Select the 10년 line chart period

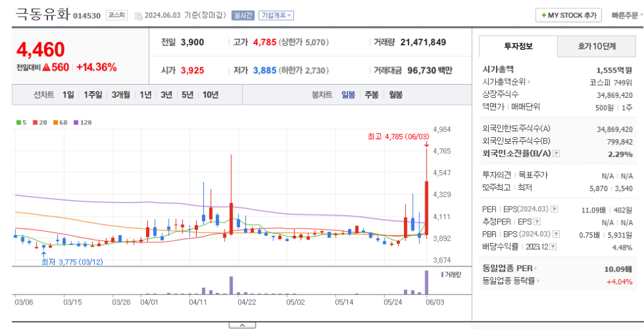210,95
